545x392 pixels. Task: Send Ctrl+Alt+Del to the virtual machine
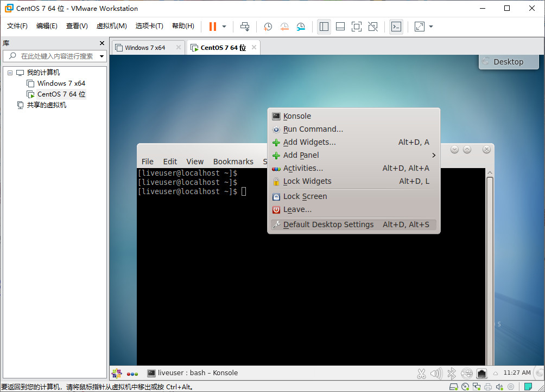coord(245,27)
